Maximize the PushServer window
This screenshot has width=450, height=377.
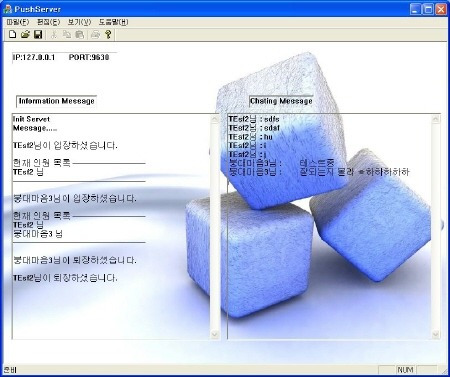[x=428, y=9]
